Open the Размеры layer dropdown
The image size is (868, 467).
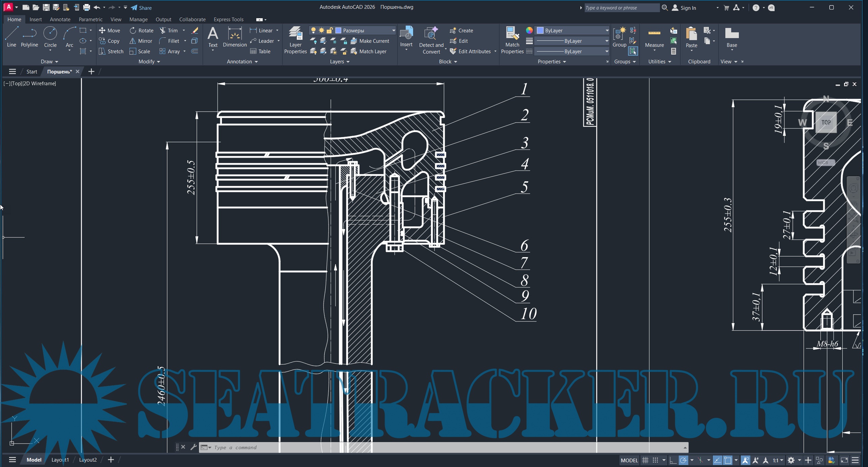click(x=393, y=30)
